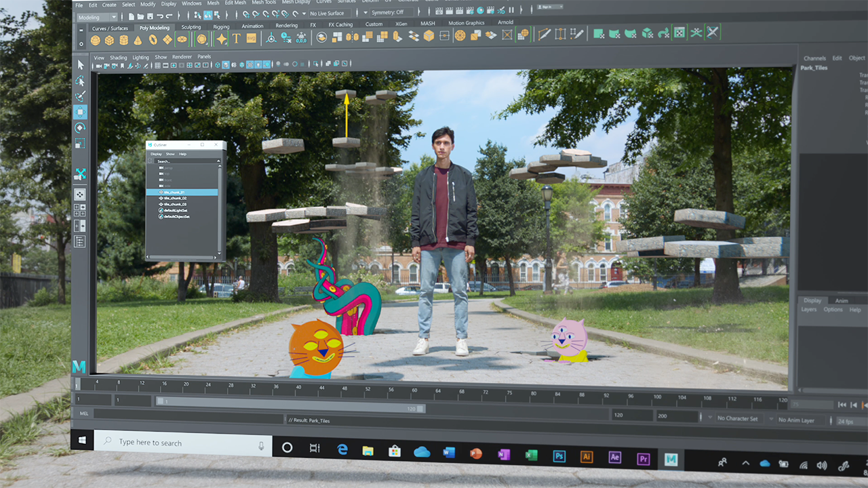Image resolution: width=868 pixels, height=488 pixels.
Task: Choose the Lasso select tool in toolbox
Action: (81, 81)
